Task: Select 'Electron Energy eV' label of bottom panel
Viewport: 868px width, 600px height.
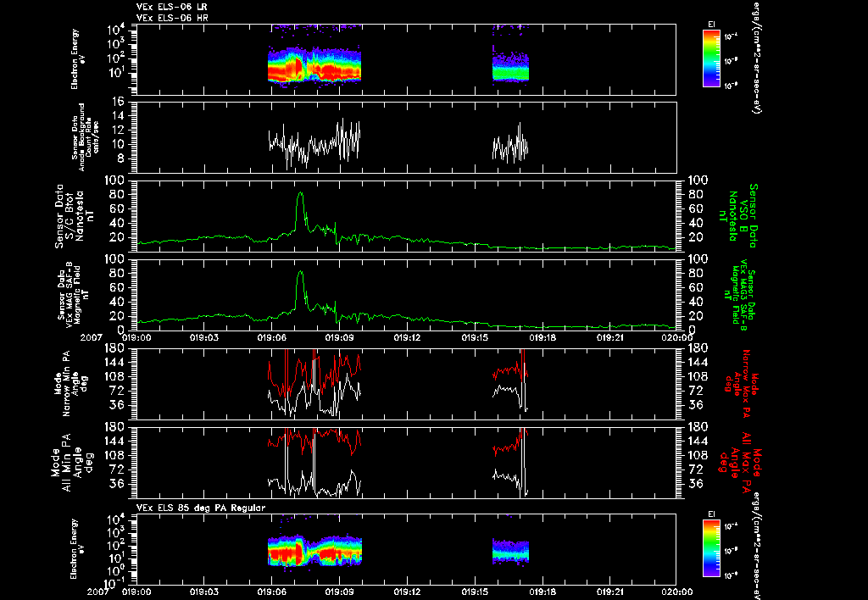Action: 78,549
